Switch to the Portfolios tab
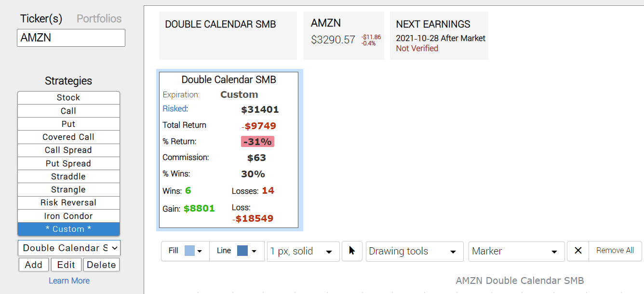The width and height of the screenshot is (644, 294). [99, 19]
